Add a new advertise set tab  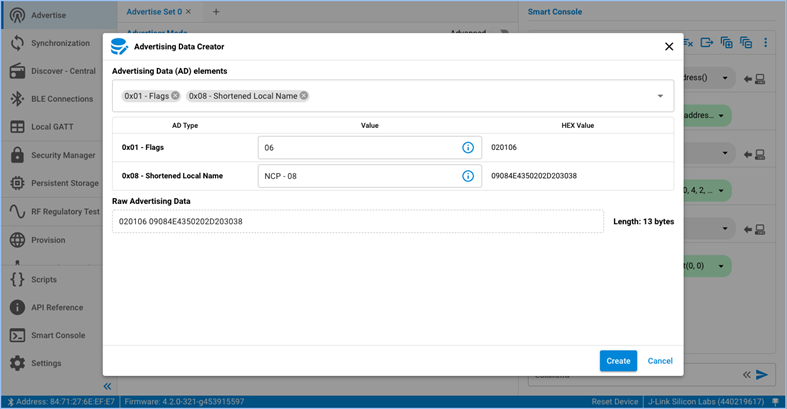tap(216, 12)
